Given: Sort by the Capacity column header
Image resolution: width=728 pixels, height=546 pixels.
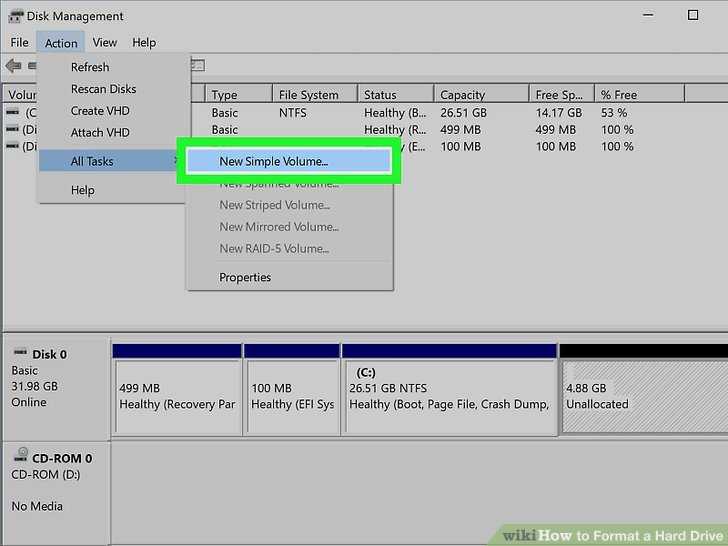Looking at the screenshot, I should [x=481, y=95].
